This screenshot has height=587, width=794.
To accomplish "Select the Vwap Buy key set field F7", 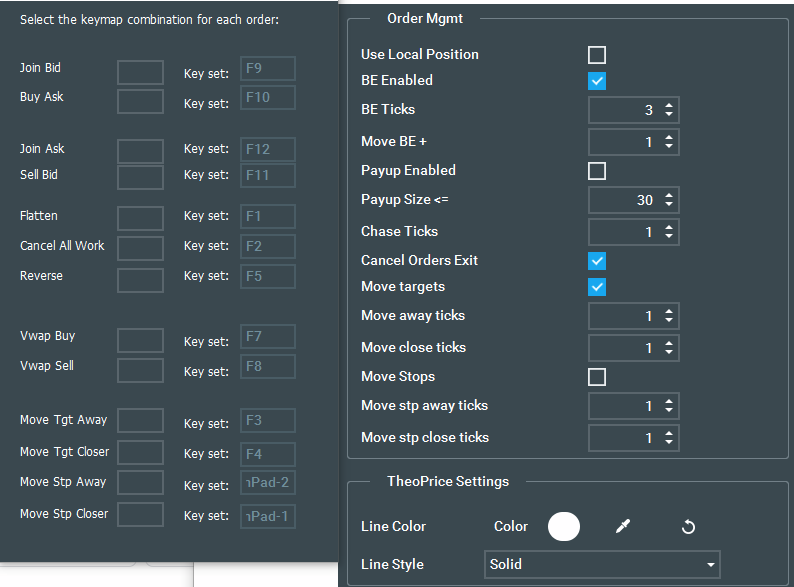I will coord(268,337).
